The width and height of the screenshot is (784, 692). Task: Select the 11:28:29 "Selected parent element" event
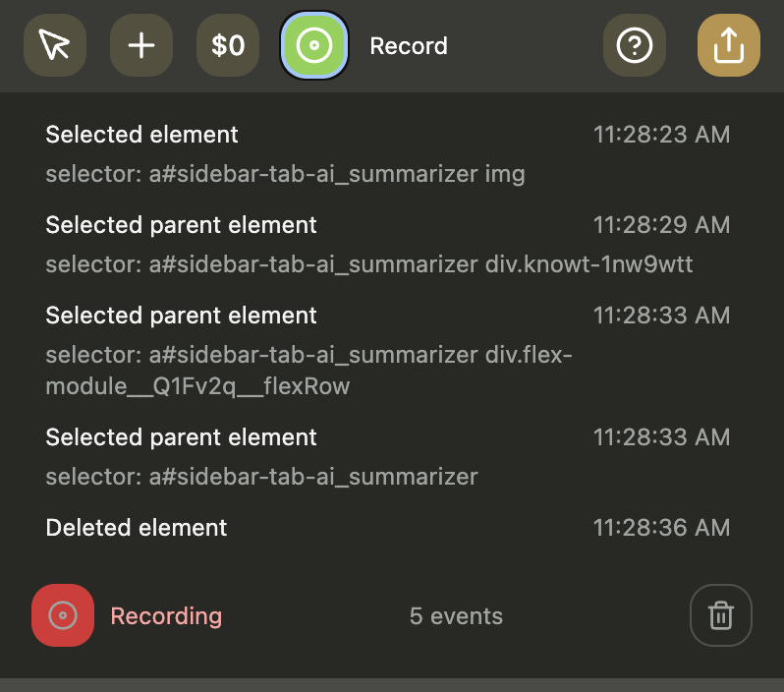tap(182, 225)
